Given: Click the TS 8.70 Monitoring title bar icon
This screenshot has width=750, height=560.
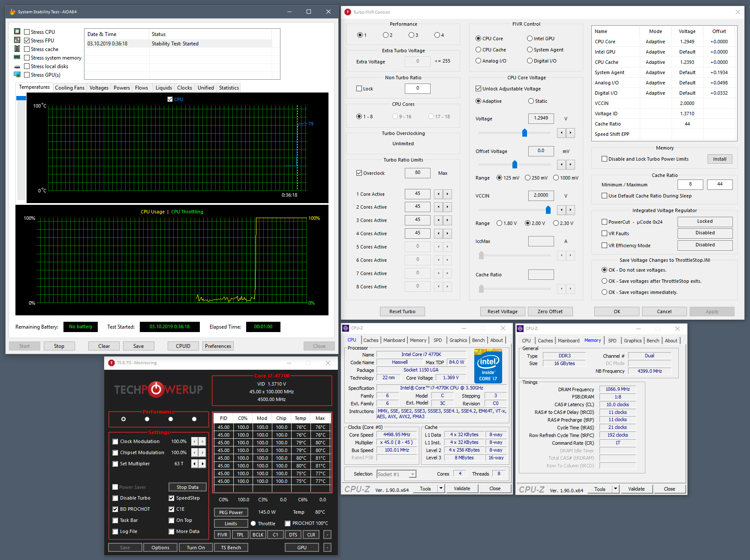Looking at the screenshot, I should tap(111, 363).
